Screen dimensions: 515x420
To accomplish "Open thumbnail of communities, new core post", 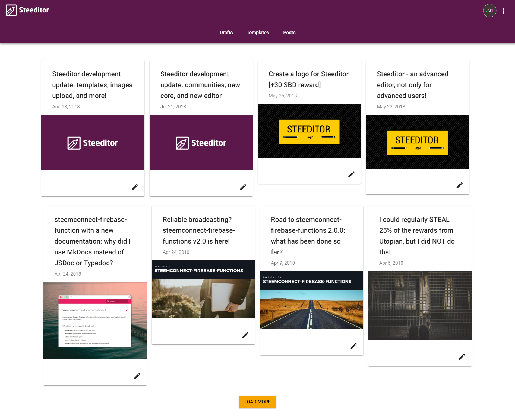I will (x=201, y=143).
